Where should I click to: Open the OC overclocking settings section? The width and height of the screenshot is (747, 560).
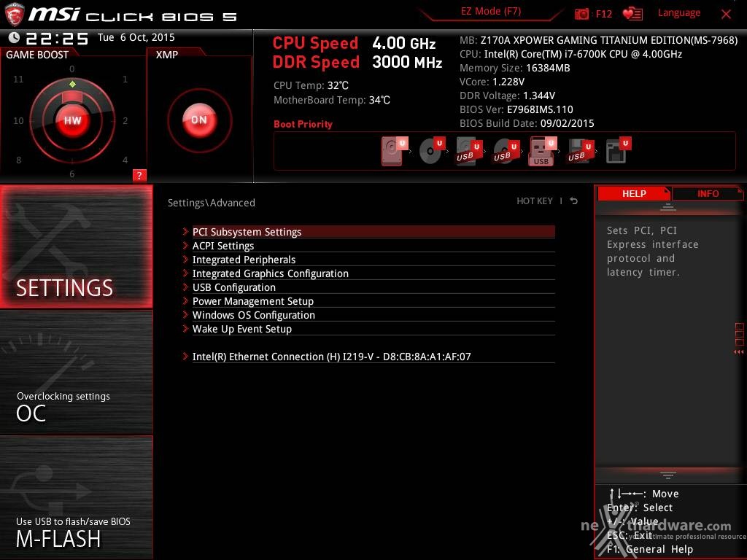click(76, 373)
